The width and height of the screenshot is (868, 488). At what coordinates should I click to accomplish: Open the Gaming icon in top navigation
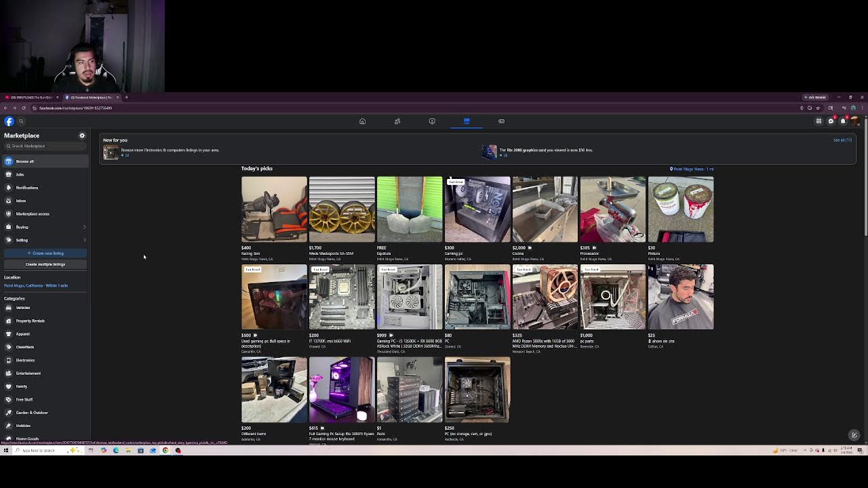(501, 121)
